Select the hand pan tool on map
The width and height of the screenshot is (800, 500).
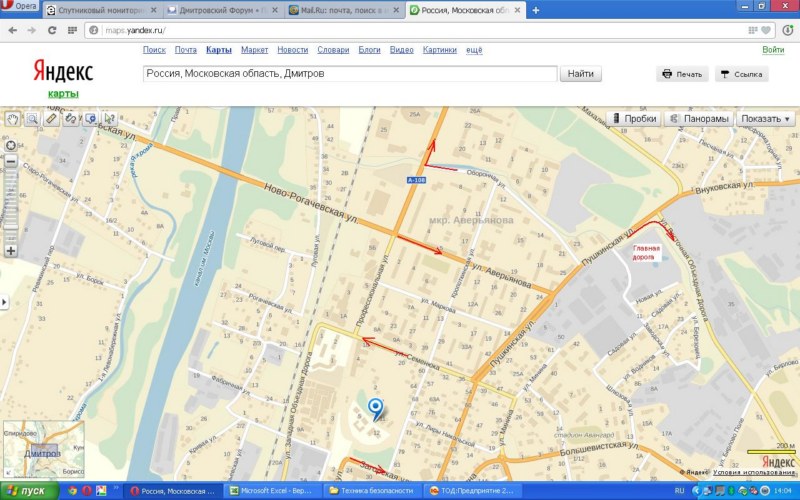point(13,119)
